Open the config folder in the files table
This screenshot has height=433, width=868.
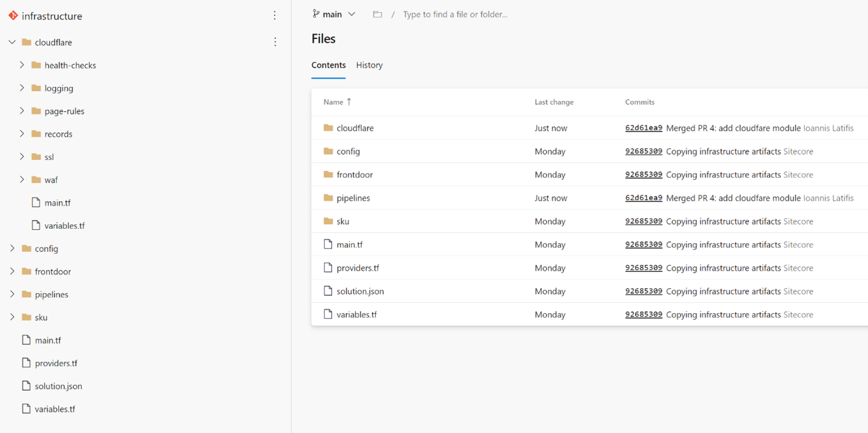tap(349, 151)
